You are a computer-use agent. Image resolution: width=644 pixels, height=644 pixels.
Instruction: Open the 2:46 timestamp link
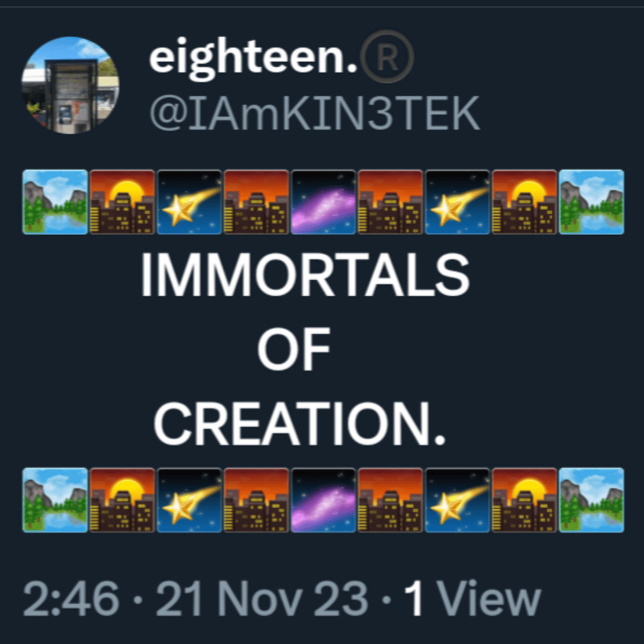click(71, 598)
